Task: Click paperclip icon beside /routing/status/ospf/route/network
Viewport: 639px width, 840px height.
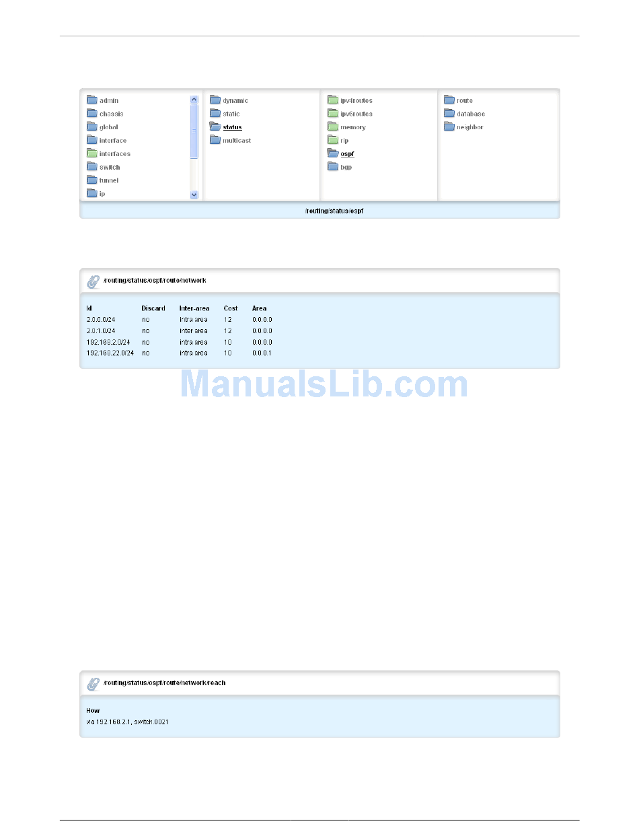Action: pyautogui.click(x=93, y=281)
